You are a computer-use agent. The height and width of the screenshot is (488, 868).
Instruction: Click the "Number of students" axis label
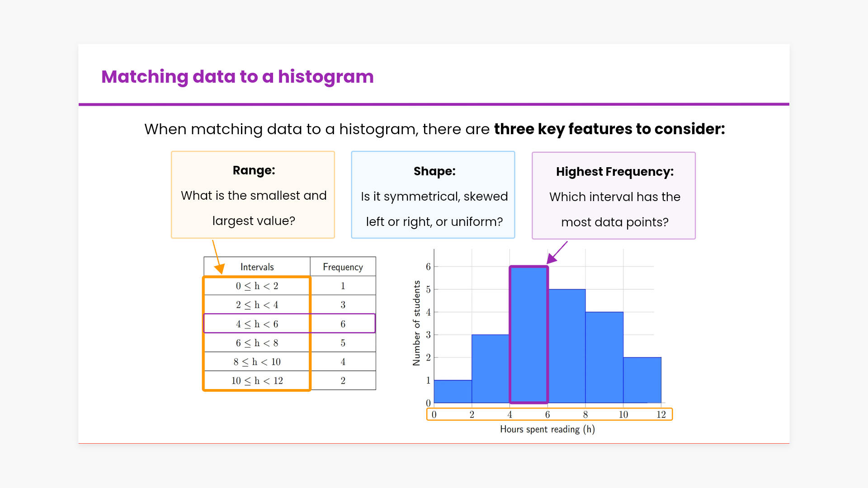point(416,323)
